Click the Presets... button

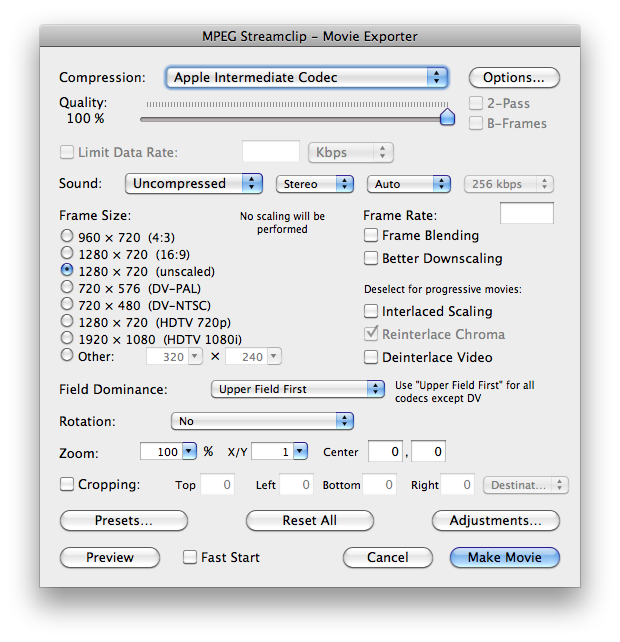pyautogui.click(x=124, y=520)
